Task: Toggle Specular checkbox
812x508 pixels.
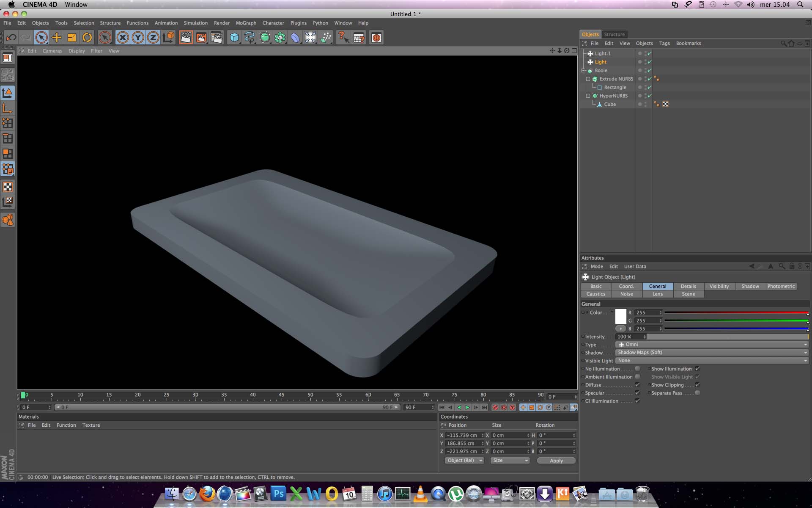Action: coord(637,393)
